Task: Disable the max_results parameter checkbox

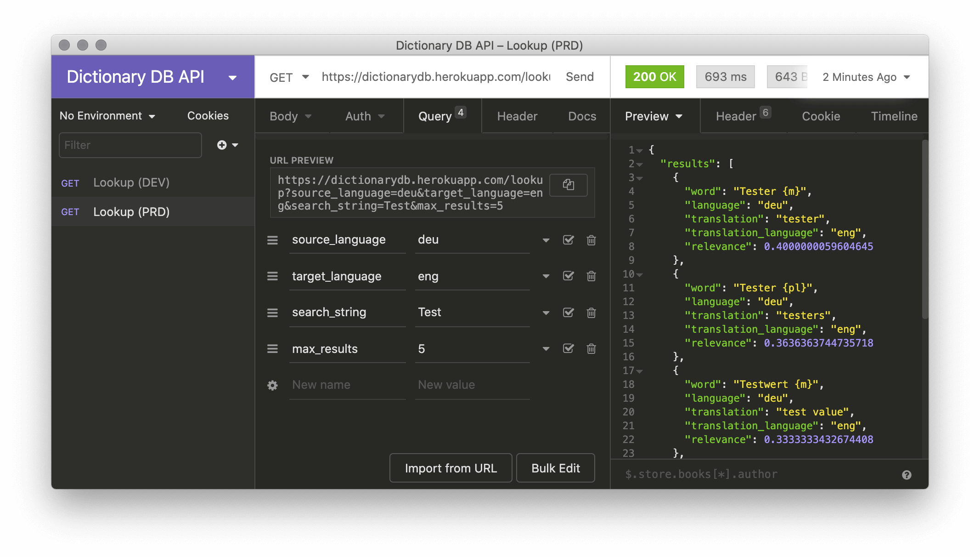Action: 568,348
